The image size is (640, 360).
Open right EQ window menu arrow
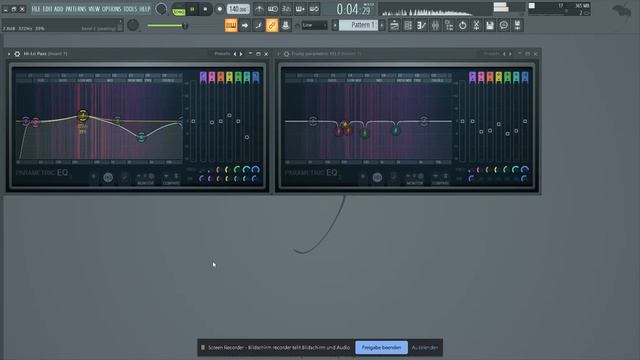click(x=278, y=54)
